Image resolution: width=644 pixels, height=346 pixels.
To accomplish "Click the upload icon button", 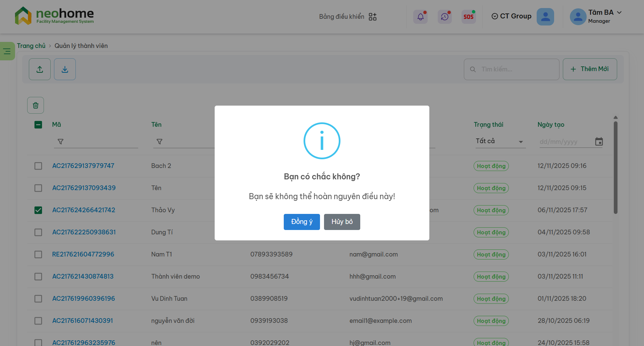I will 40,69.
